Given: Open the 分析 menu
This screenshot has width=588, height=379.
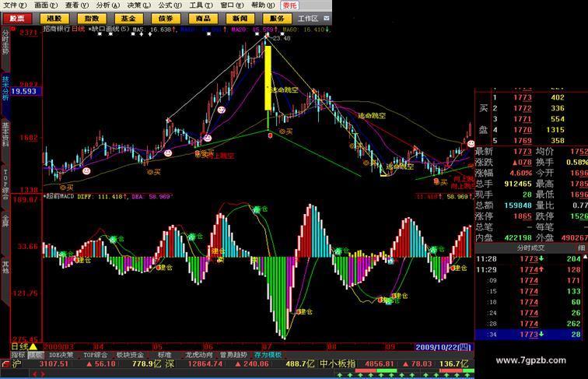Looking at the screenshot, I should 108,5.
